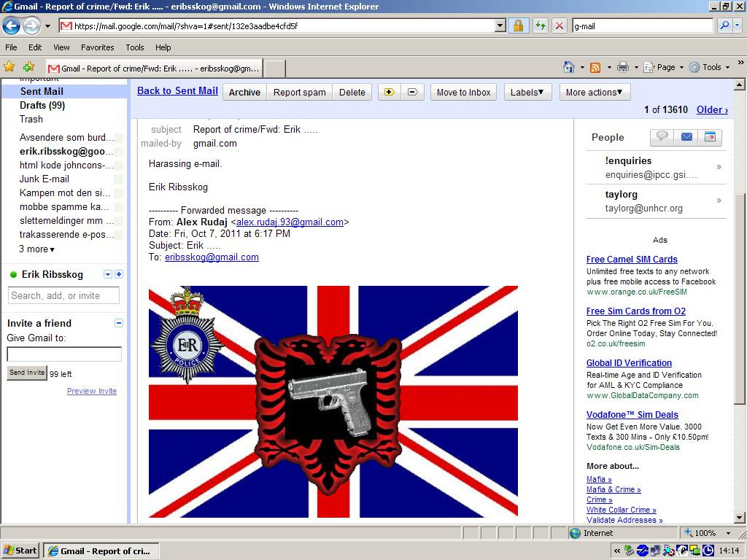Click the Give Gmail to input field

point(64,354)
